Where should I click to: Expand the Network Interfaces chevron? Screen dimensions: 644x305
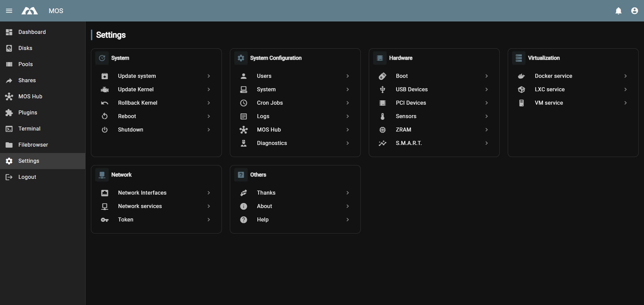208,193
